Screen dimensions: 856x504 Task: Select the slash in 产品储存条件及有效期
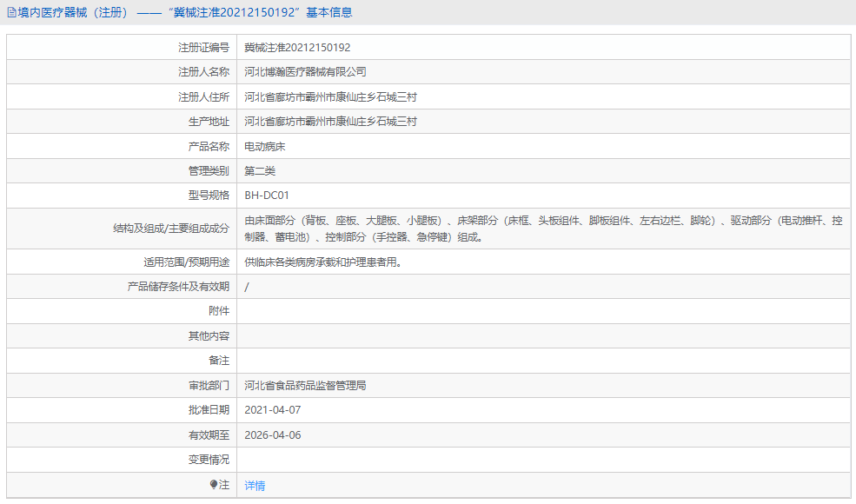coord(249,285)
